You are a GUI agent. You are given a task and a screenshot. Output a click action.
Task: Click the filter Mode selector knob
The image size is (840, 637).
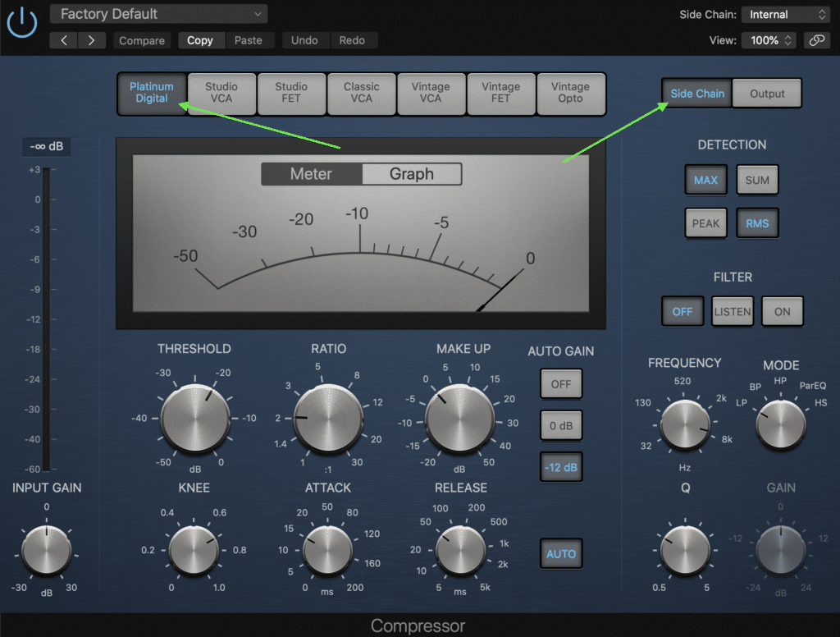pos(781,425)
